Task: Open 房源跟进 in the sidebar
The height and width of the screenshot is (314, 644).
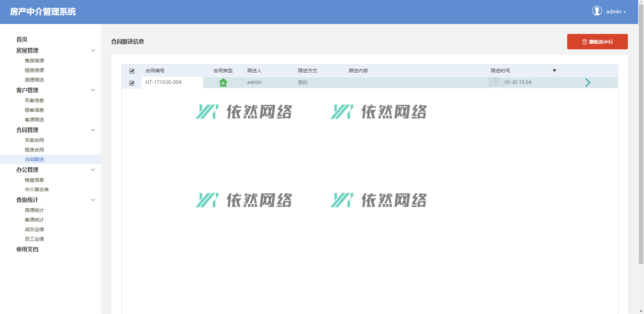Action: coord(34,80)
